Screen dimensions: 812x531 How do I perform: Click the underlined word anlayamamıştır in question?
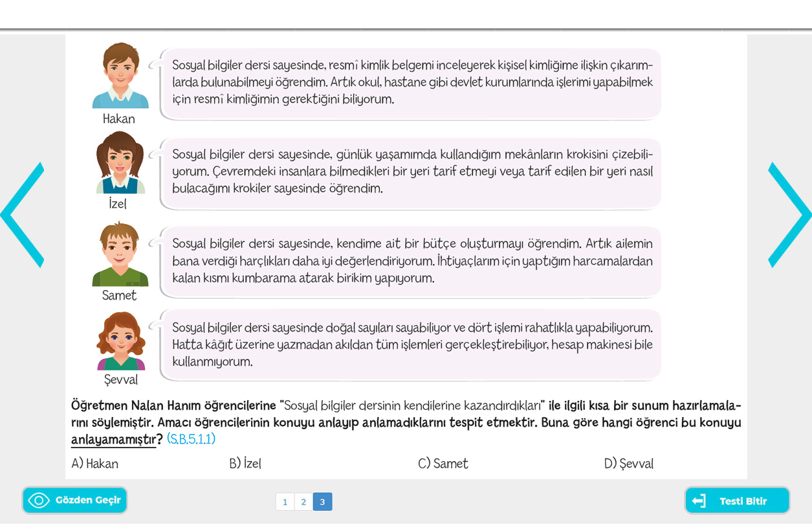point(113,440)
